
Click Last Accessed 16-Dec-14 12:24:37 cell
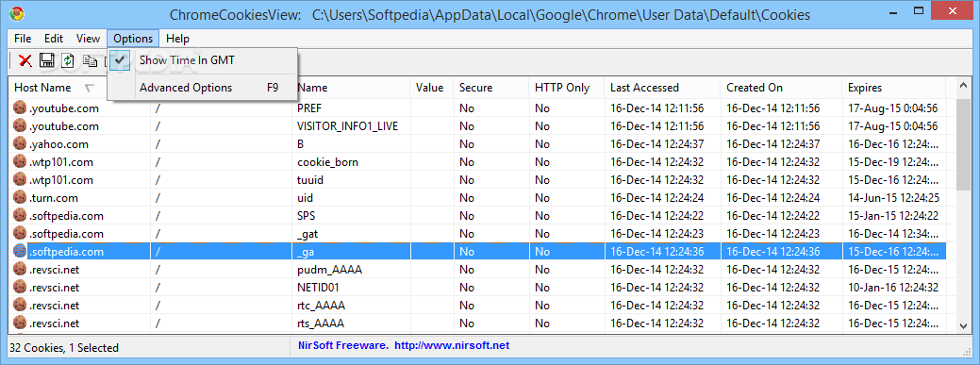pyautogui.click(x=656, y=144)
